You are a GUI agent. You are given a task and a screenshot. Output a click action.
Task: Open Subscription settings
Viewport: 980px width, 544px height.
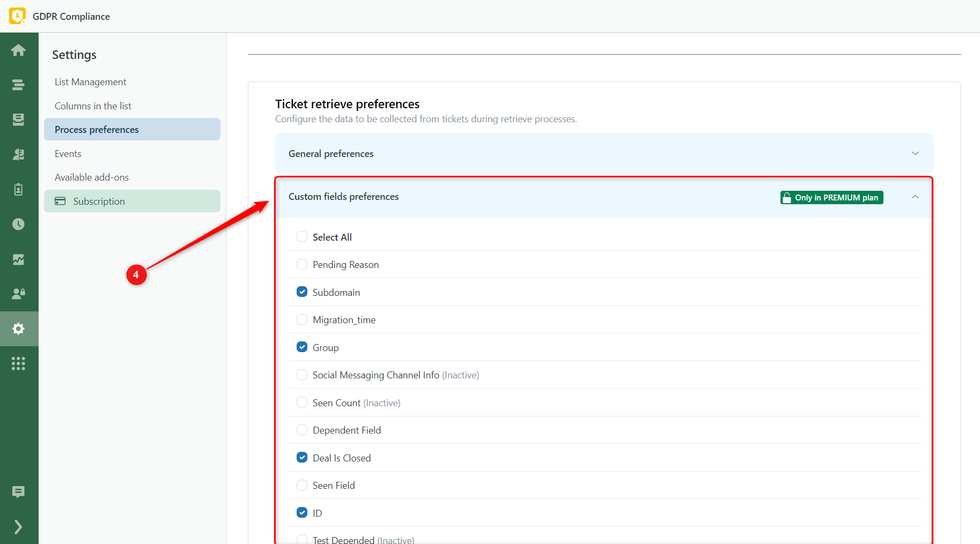132,201
